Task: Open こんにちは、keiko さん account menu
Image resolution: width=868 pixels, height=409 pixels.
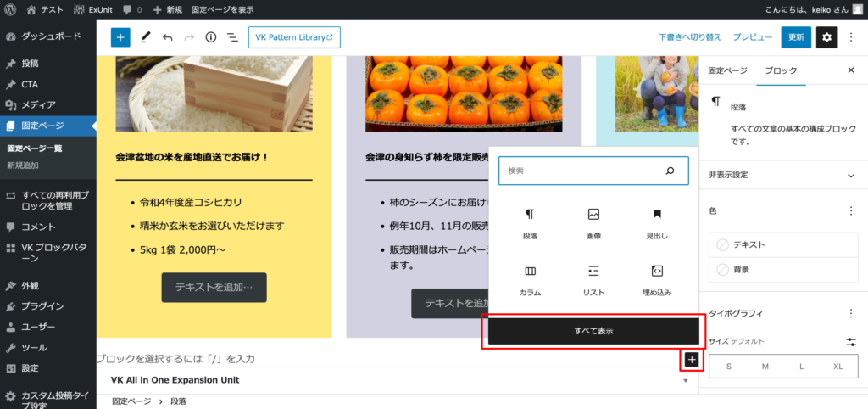Action: (x=814, y=9)
